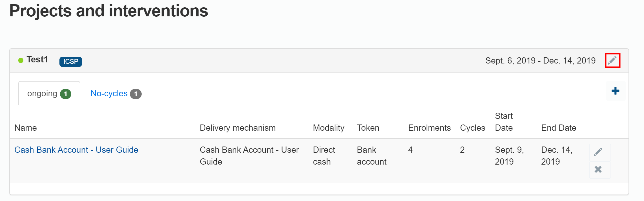Click the Projects and interventions heading
644x201 pixels.
[x=109, y=11]
